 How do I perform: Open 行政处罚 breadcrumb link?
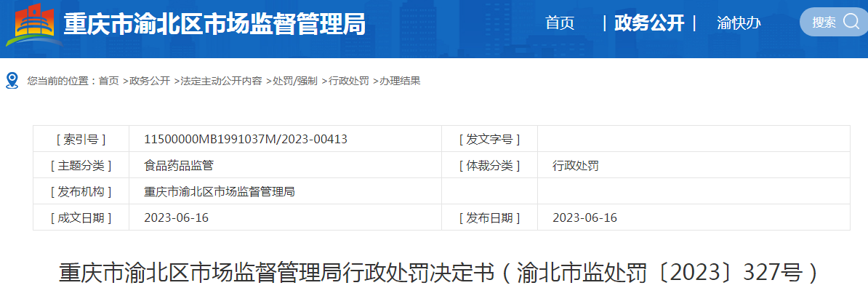tap(349, 81)
